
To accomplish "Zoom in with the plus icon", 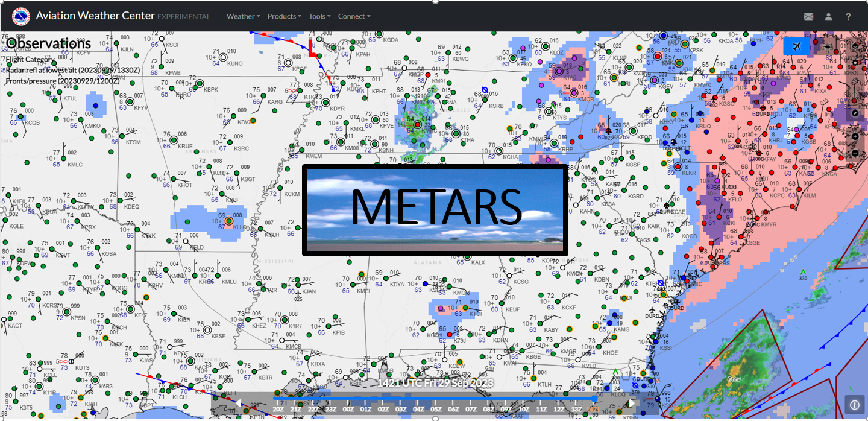I will tap(855, 136).
